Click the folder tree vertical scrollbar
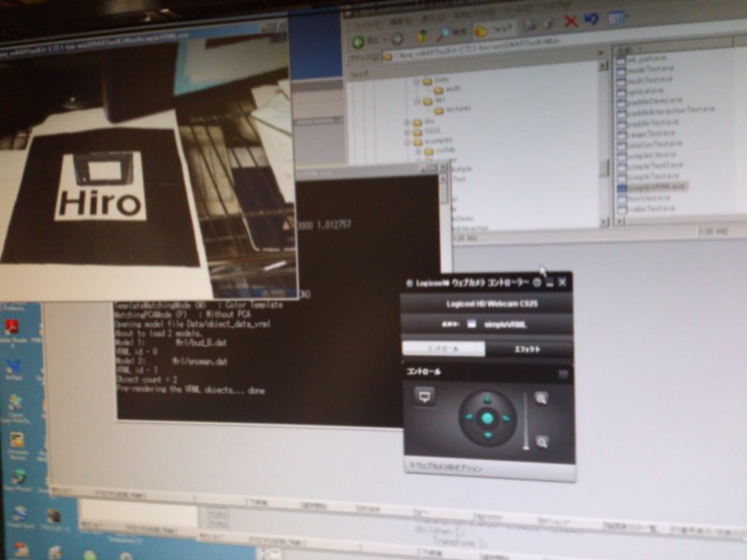The image size is (747, 560). [x=604, y=143]
